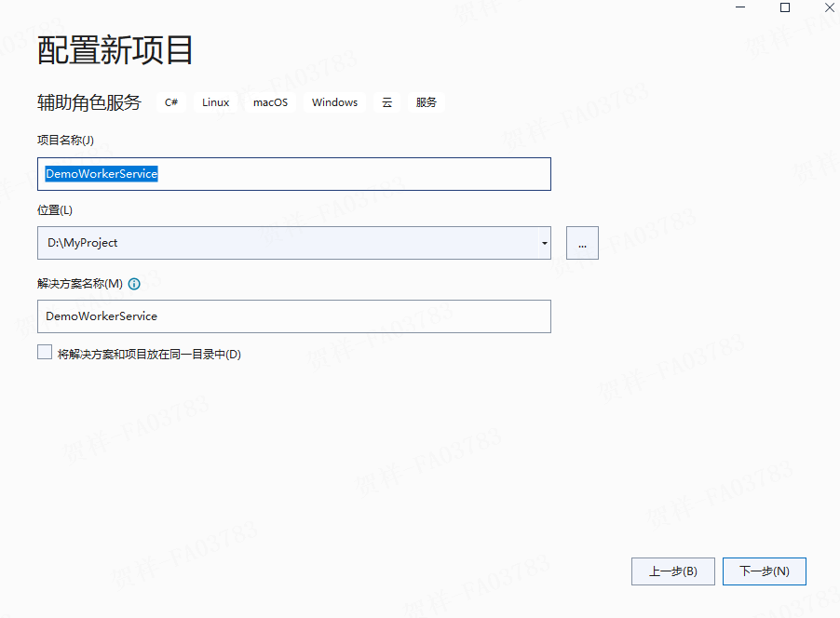This screenshot has height=618, width=840.
Task: Click the 配置新项目 dialog title
Action: 114,51
